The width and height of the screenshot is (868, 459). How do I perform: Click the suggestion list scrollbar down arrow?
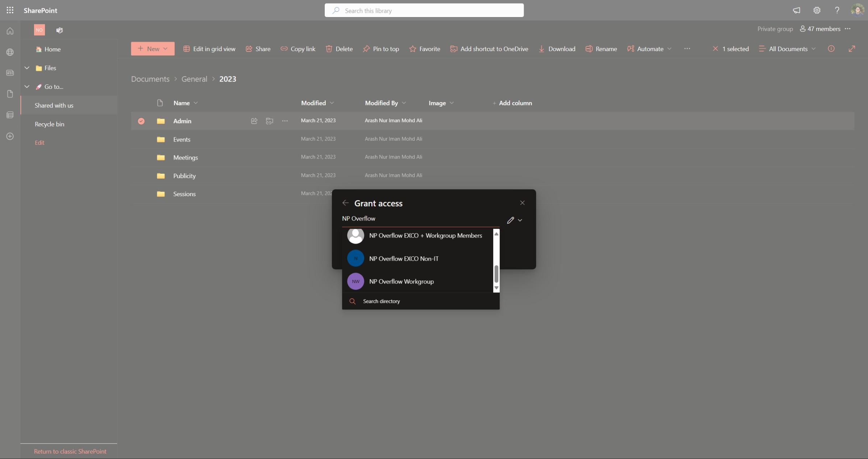point(496,288)
